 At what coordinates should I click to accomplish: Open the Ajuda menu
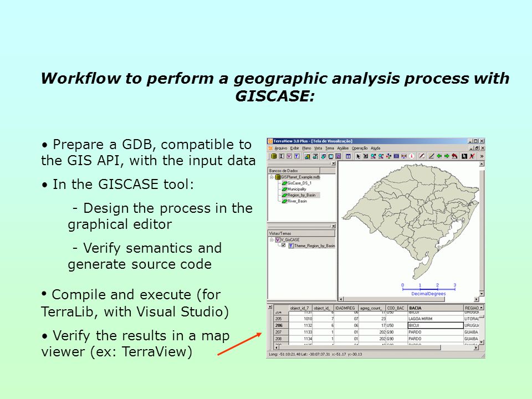[x=375, y=149]
